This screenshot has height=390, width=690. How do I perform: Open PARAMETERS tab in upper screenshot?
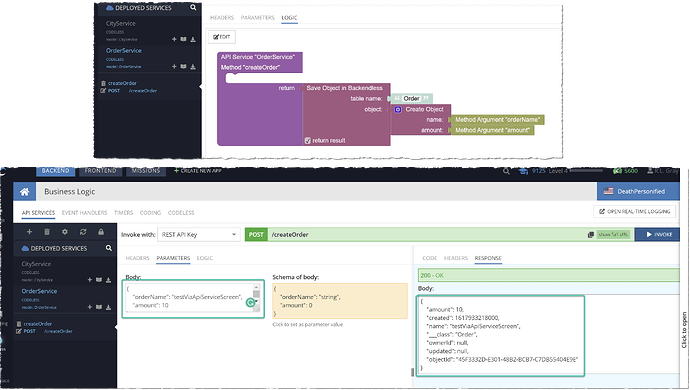(257, 18)
